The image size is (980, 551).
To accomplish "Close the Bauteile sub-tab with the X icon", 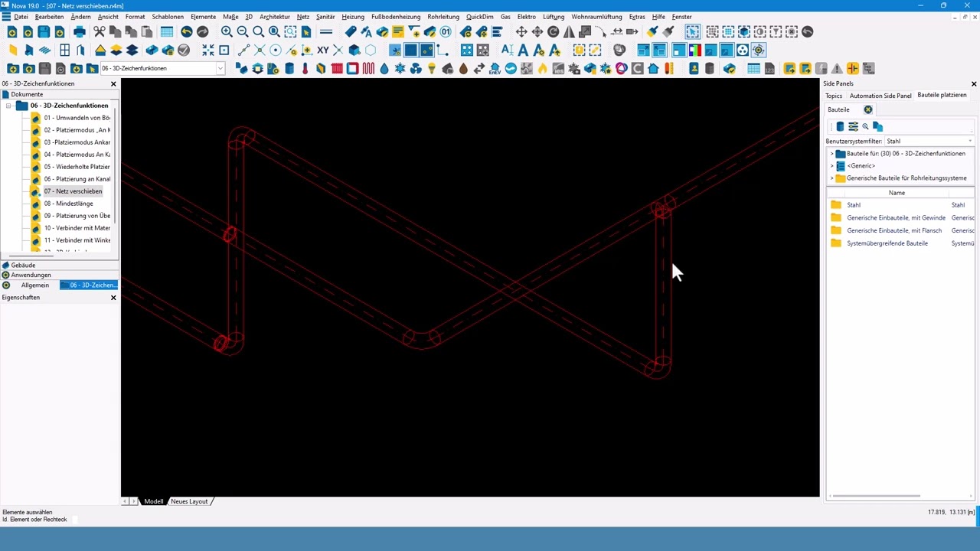I will pos(868,109).
